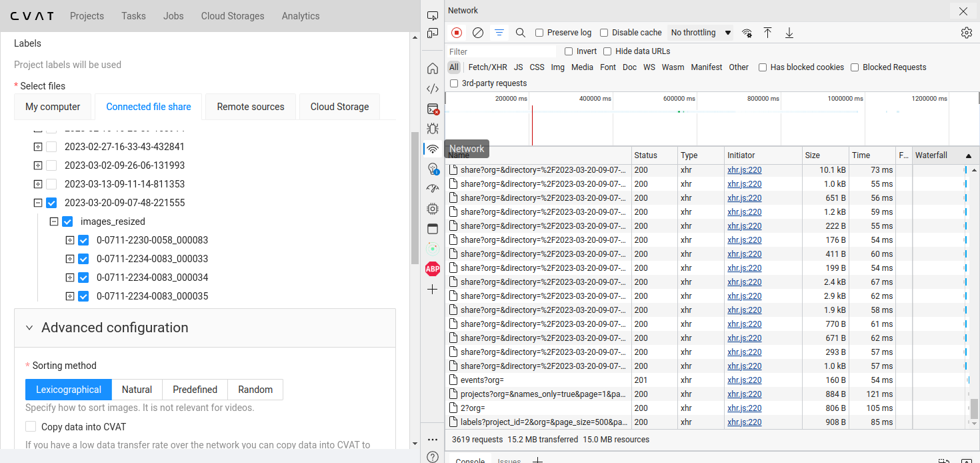980x463 pixels.
Task: Export HAR file with the download arrow
Action: (789, 32)
